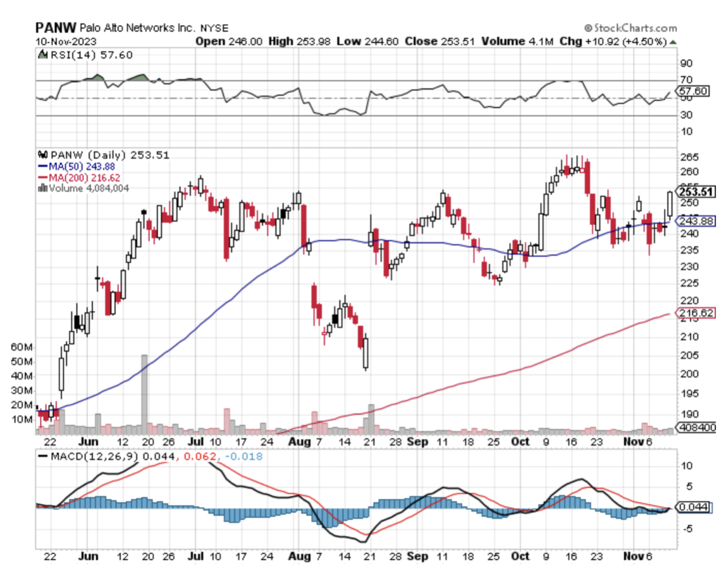This screenshot has width=728, height=578.
Task: Click the PANW ticker symbol in the header
Action: coord(56,28)
